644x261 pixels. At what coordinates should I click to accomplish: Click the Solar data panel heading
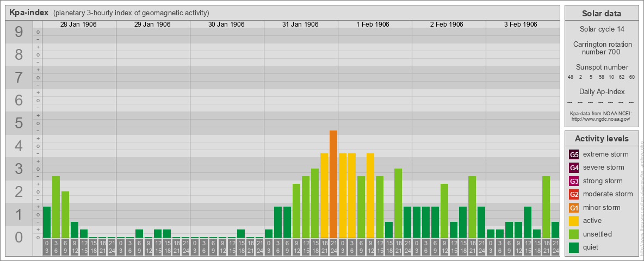[x=601, y=14]
